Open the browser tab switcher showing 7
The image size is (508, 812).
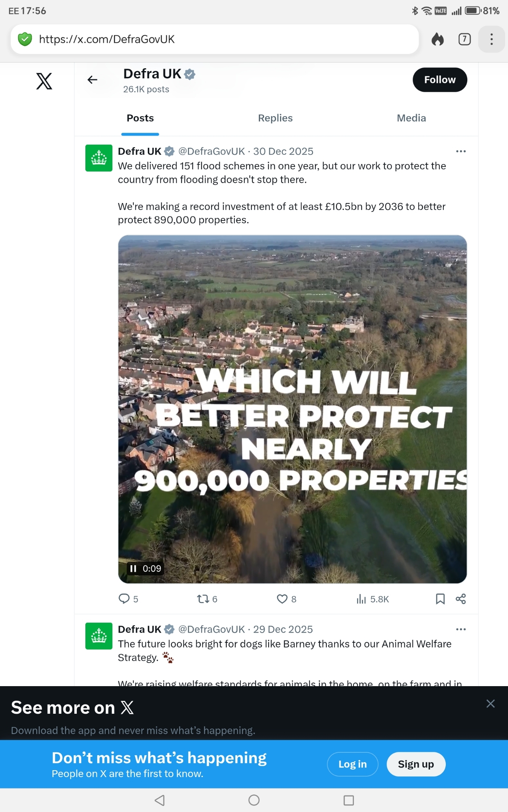pyautogui.click(x=465, y=39)
